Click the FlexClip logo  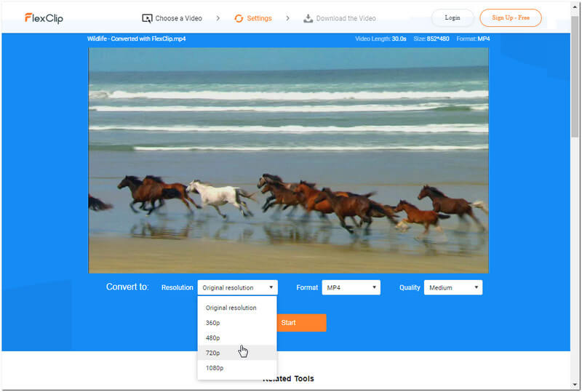(44, 18)
